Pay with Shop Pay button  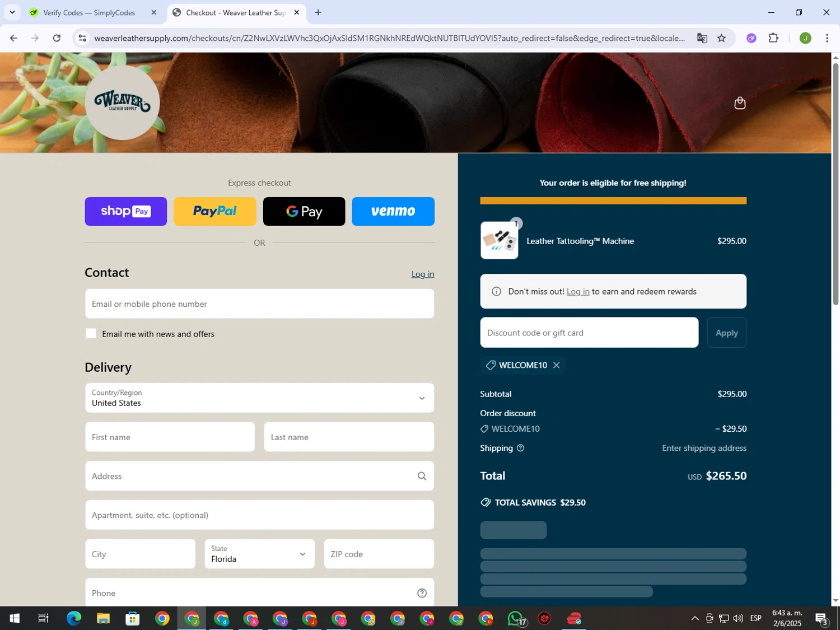pos(126,211)
